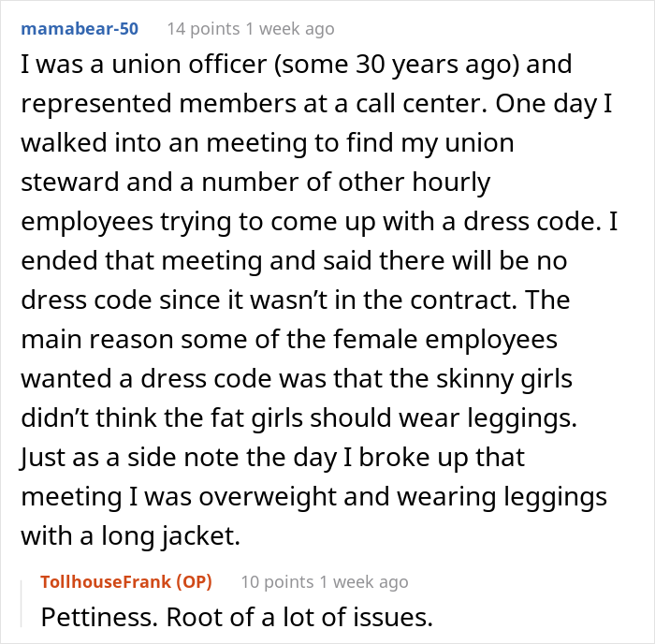
Task: Click the line starting 'I was a union officer'
Action: pos(297,65)
